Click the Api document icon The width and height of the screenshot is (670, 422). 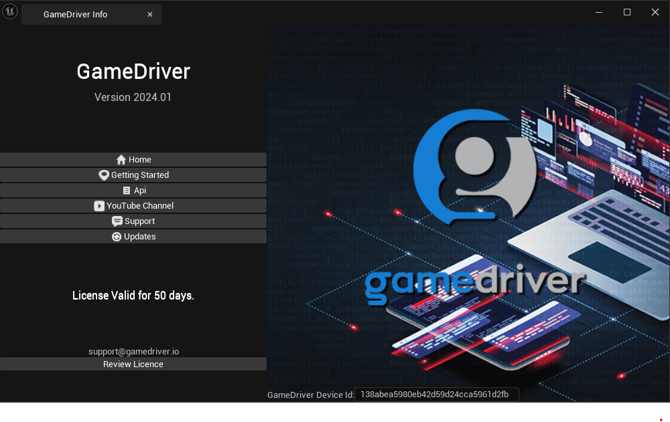pyautogui.click(x=126, y=190)
